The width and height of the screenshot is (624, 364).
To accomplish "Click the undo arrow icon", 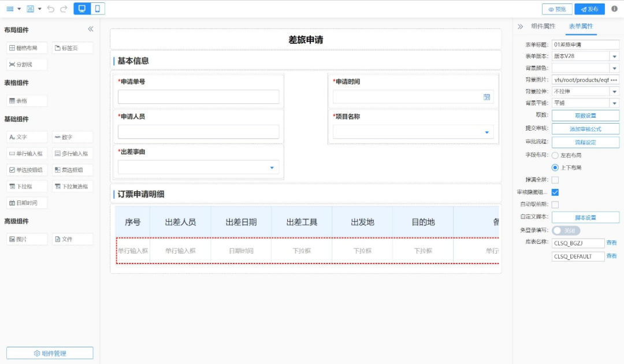I will pos(51,9).
